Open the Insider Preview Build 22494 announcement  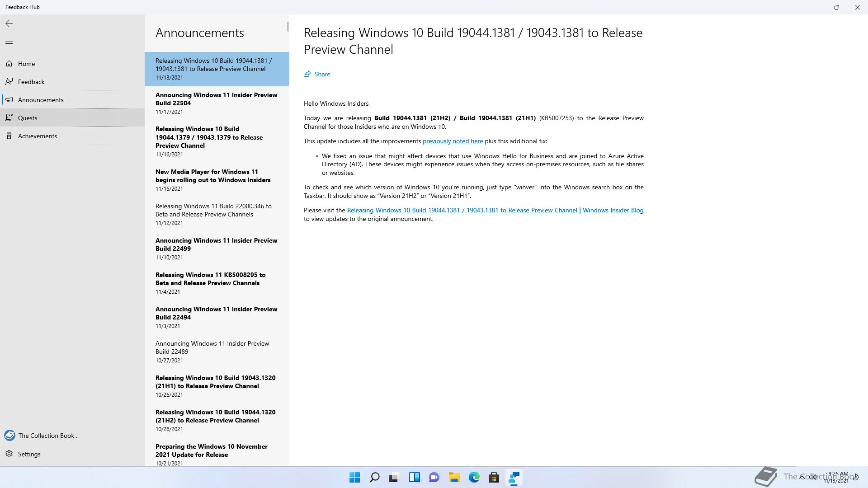pos(217,317)
